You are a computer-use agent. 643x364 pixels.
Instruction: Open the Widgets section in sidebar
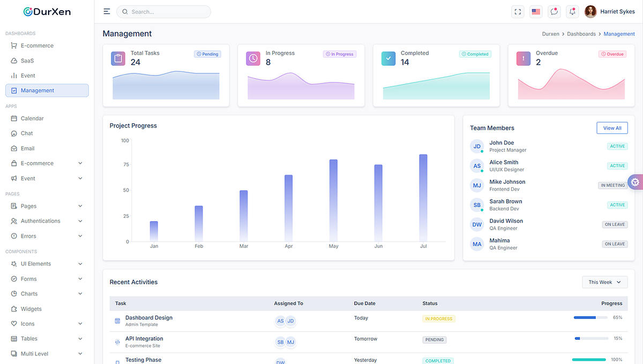tap(30, 308)
